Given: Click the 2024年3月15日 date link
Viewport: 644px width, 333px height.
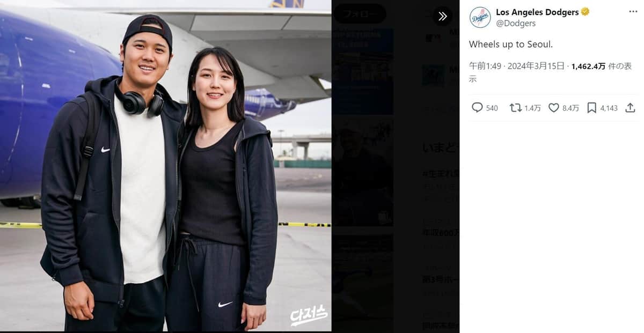Looking at the screenshot, I should pos(536,66).
